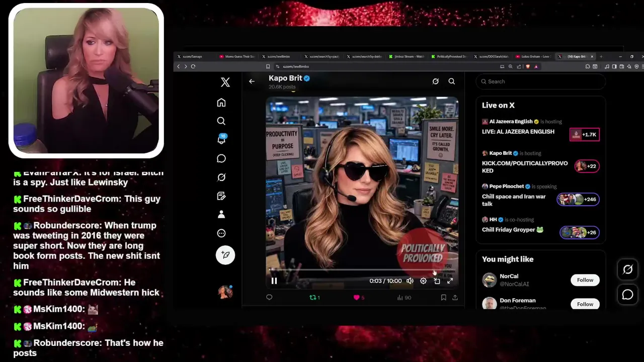
Task: Open NorCal profile avatar
Action: [x=490, y=280]
